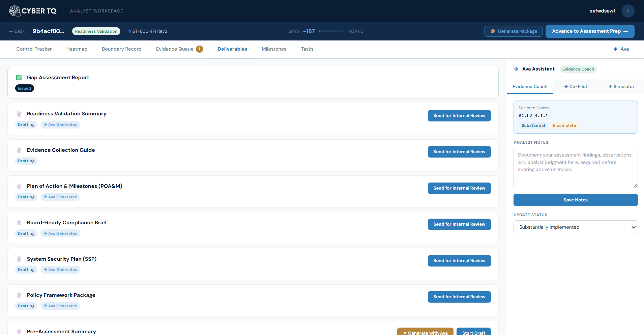This screenshot has width=644, height=335.
Task: Click the Advance to Assessment Prep button
Action: click(x=590, y=31)
